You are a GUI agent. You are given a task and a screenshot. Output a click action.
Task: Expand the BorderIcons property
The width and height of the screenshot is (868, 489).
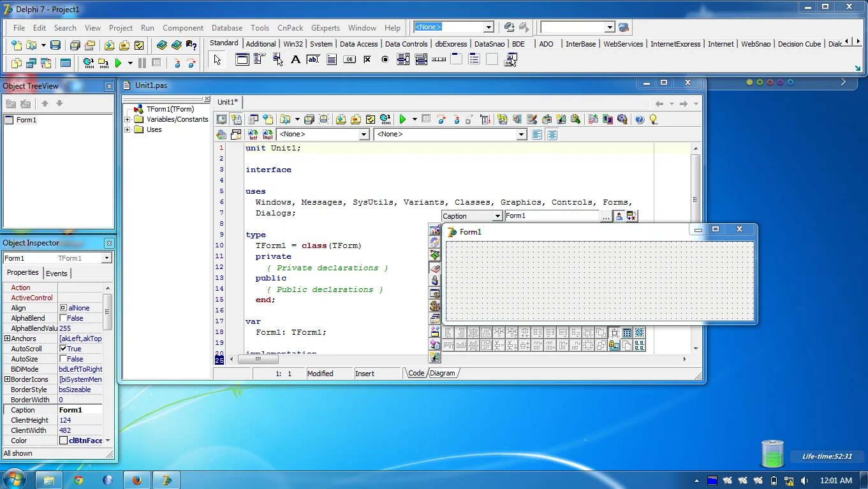click(x=7, y=379)
